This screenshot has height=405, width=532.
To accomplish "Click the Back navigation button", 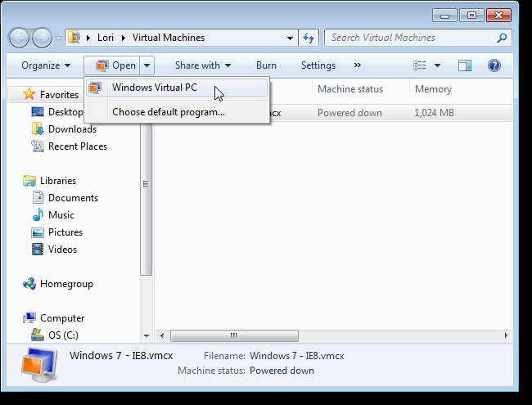I will click(x=19, y=38).
